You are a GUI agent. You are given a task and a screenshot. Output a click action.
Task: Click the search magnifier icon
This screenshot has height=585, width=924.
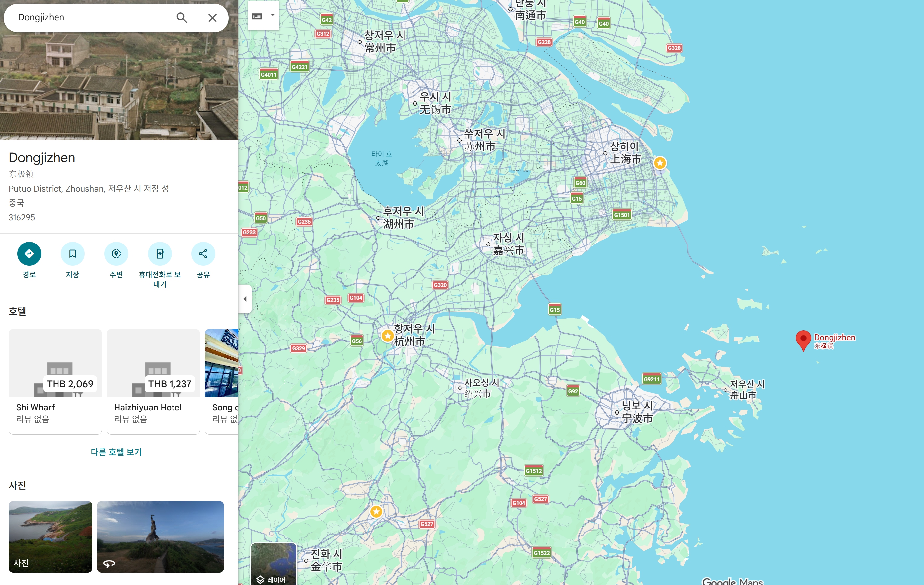click(182, 18)
